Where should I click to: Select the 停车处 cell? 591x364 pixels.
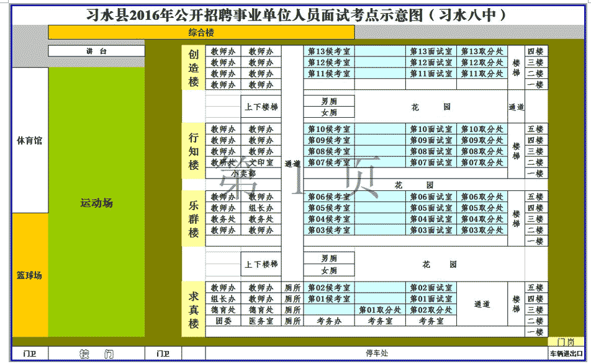[x=376, y=353]
